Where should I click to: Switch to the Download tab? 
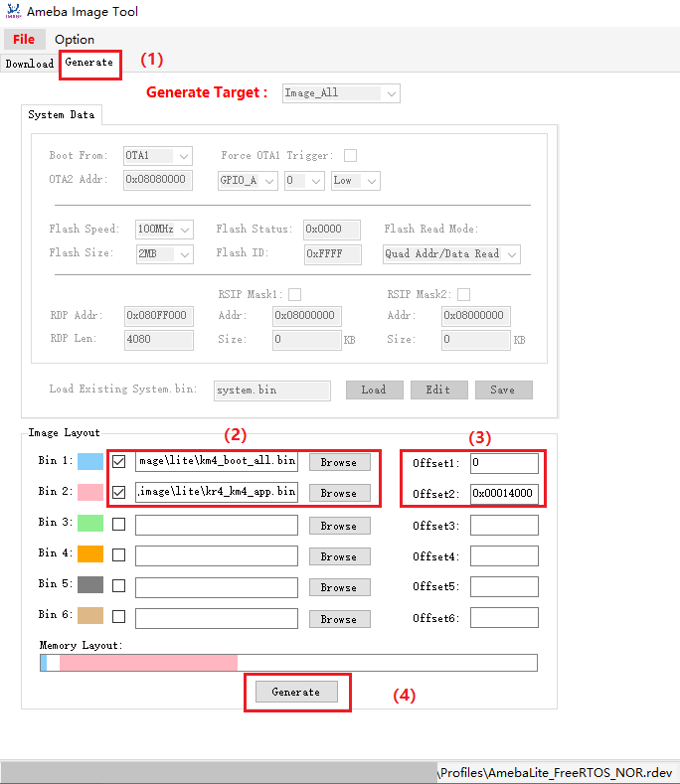pyautogui.click(x=30, y=64)
